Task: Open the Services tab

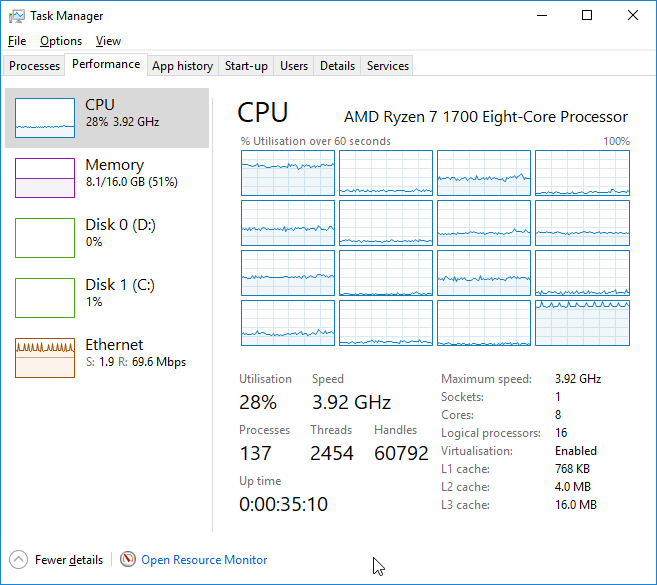Action: pos(388,66)
